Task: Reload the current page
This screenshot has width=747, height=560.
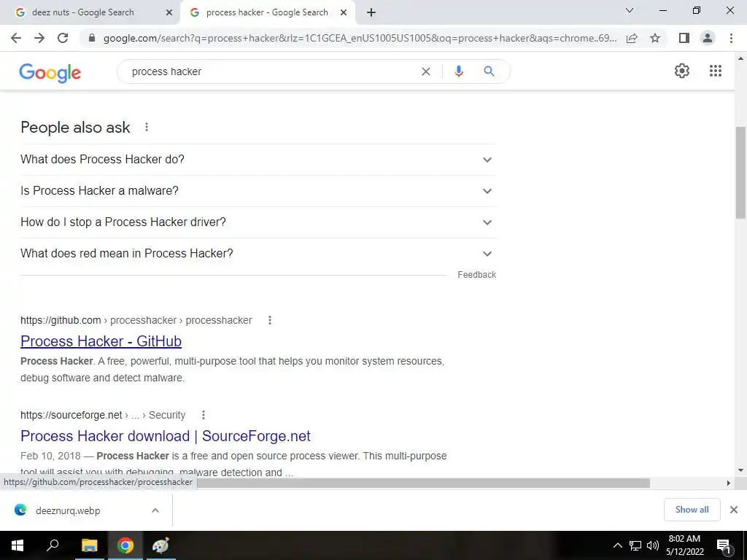Action: (x=63, y=38)
